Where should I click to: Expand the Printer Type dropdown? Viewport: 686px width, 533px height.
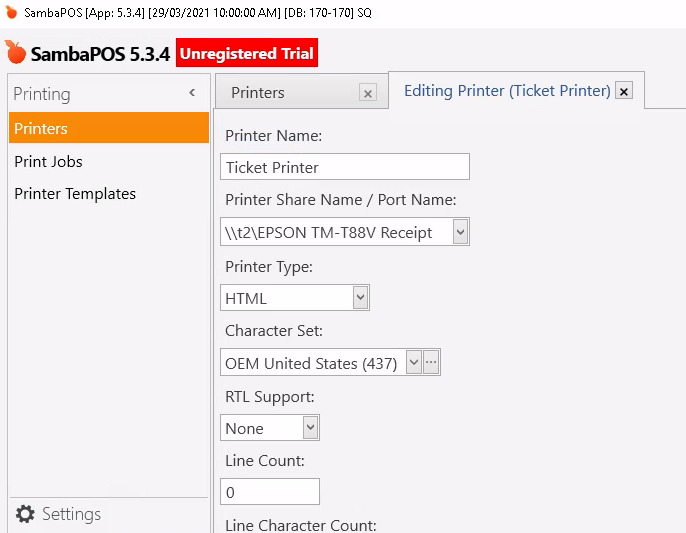coord(360,298)
